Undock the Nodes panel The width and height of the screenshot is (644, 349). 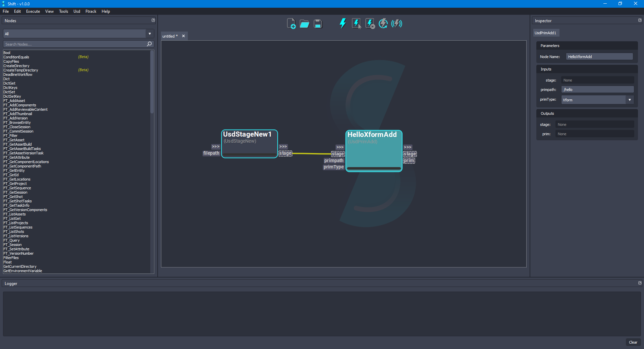153,20
